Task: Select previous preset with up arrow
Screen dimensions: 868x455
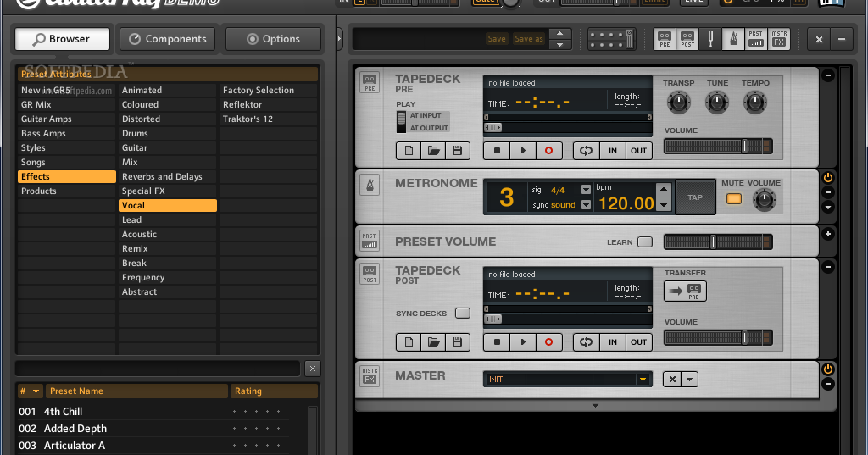Action: tap(560, 34)
